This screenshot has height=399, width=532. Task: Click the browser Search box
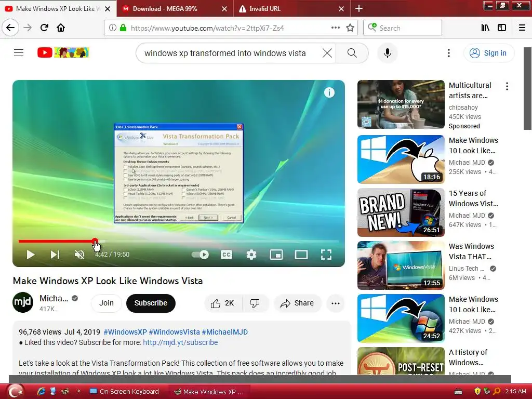[x=403, y=28]
